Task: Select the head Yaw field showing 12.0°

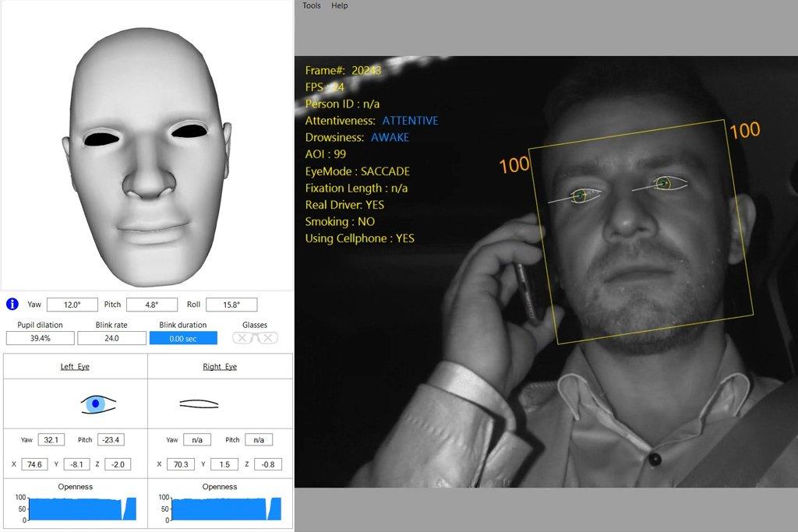Action: [x=73, y=305]
